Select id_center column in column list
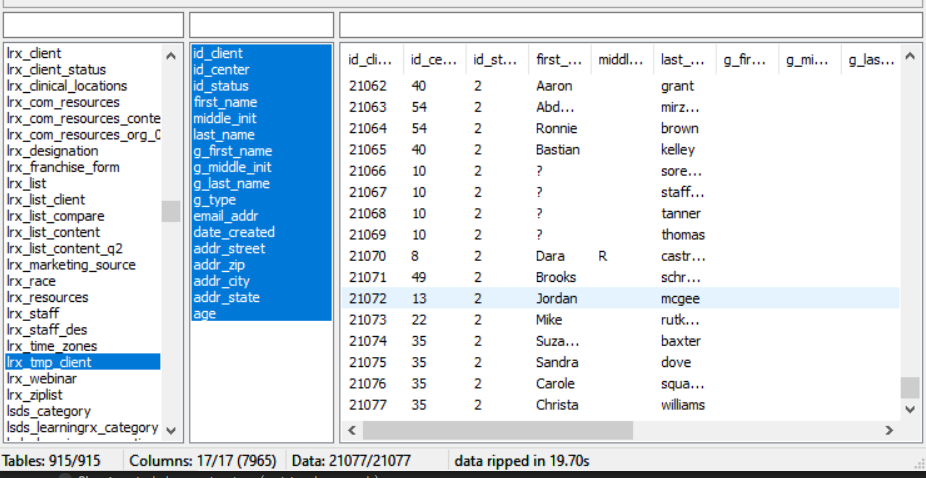The width and height of the screenshot is (926, 478). point(262,70)
